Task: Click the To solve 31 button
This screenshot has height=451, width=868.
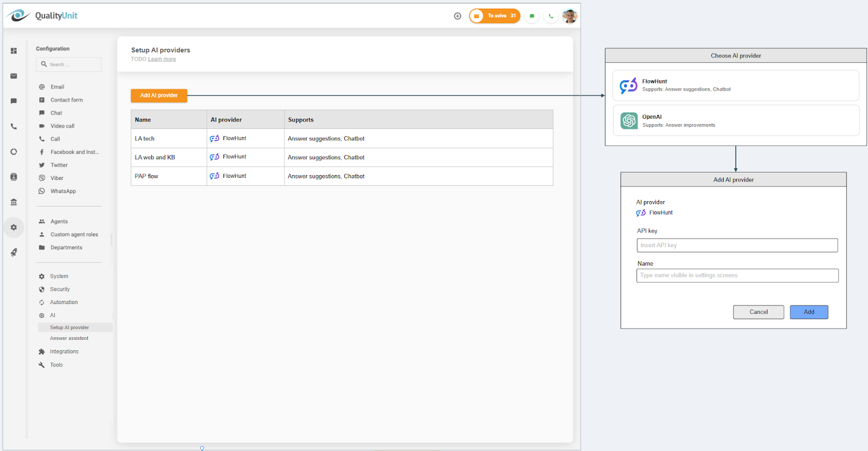Action: click(495, 16)
